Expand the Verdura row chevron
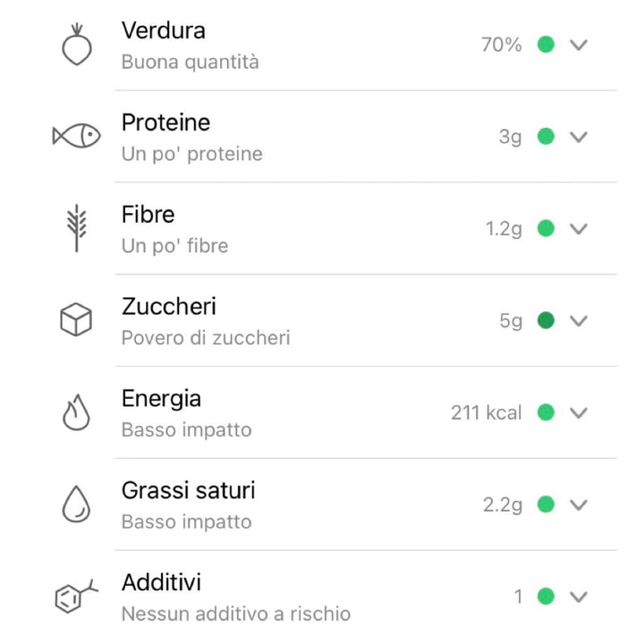Viewport: 644px width, 644px height. tap(579, 45)
